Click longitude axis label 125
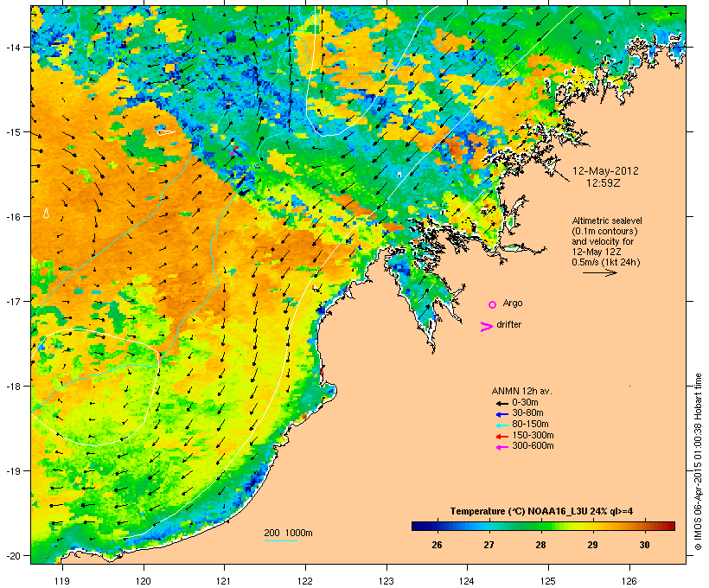The image size is (709, 588). 548,581
